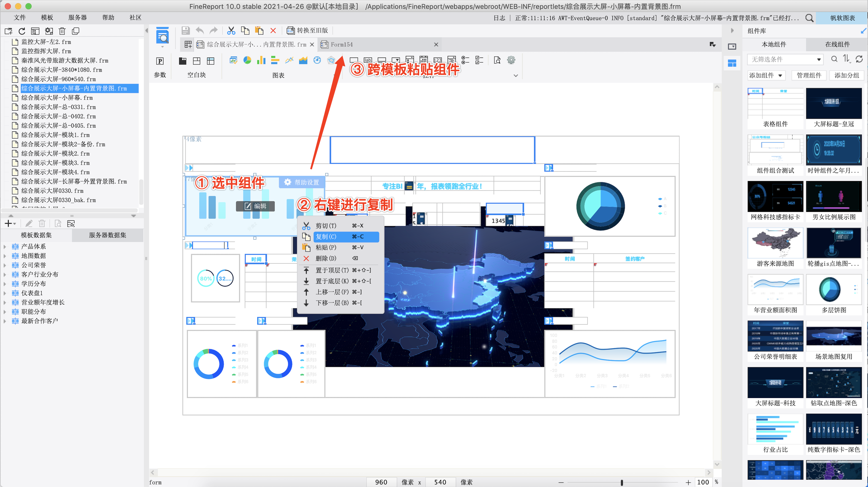Expand the 产品体系 dataset tree node
This screenshot has height=487, width=868.
pos(5,247)
